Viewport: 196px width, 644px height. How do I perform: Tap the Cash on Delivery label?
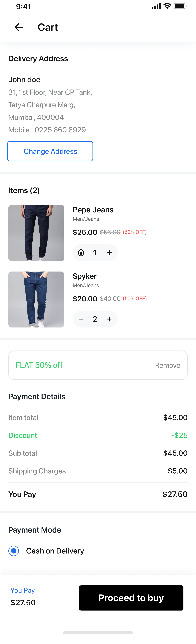(55, 551)
